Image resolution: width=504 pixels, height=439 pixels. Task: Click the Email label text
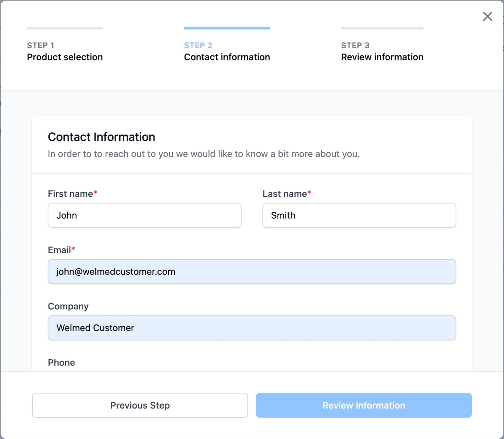point(59,250)
